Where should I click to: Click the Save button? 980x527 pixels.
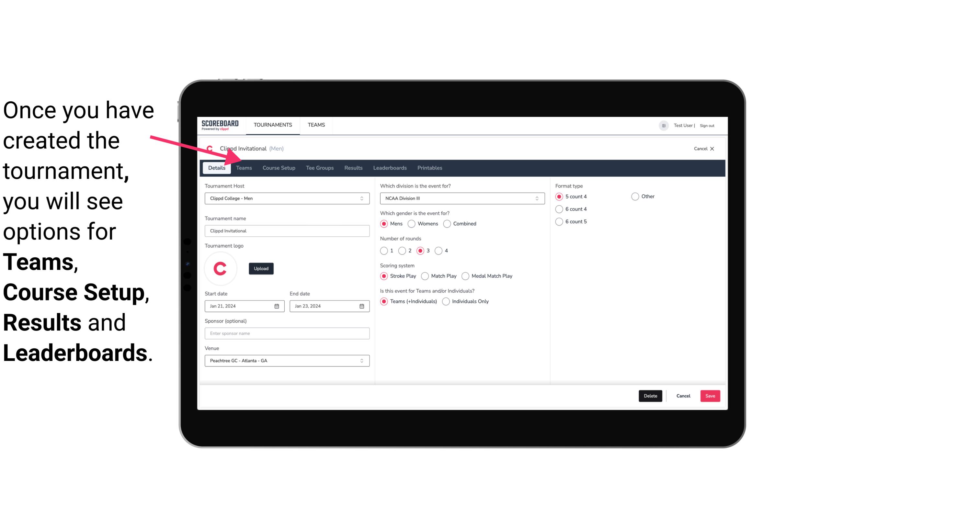[709, 395]
